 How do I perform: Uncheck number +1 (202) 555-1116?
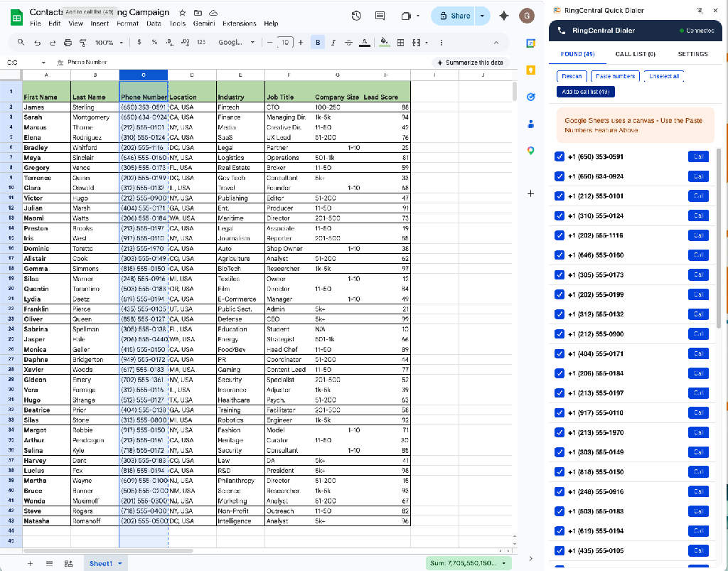tap(559, 235)
